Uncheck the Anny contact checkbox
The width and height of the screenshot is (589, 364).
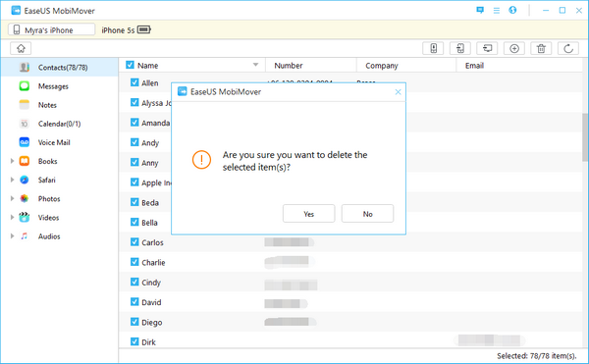coord(134,162)
